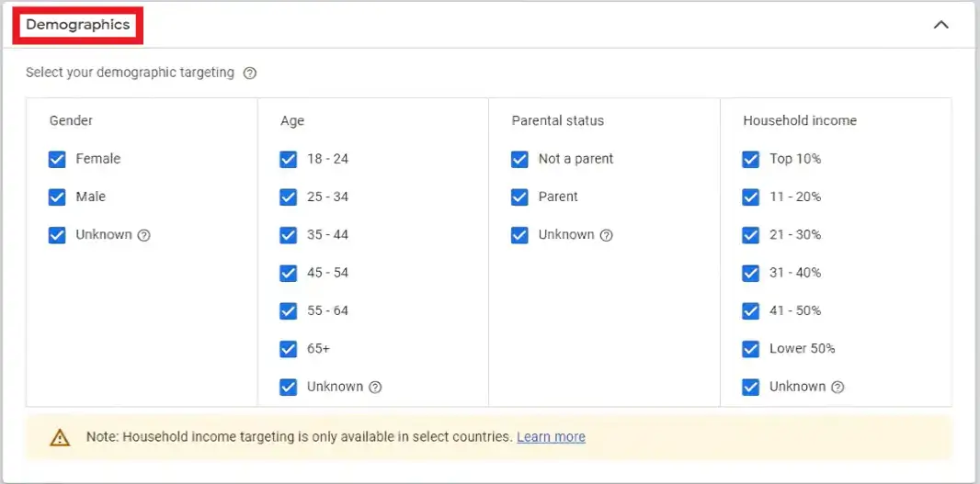Click the warning triangle icon in the note
Screen dimensions: 980x484
click(x=60, y=437)
